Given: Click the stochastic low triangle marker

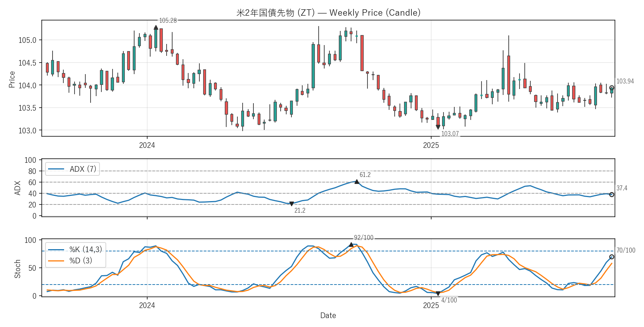Looking at the screenshot, I should (438, 293).
